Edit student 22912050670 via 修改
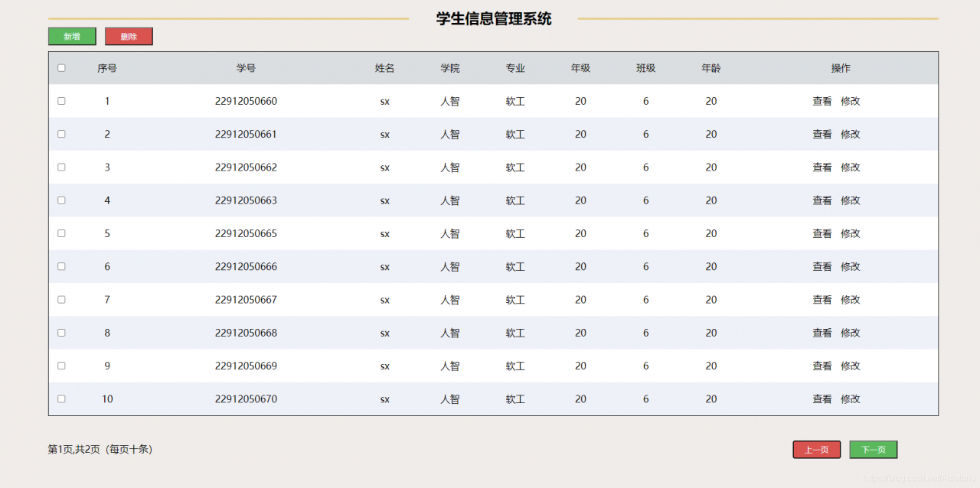The width and height of the screenshot is (980, 488). pyautogui.click(x=851, y=399)
